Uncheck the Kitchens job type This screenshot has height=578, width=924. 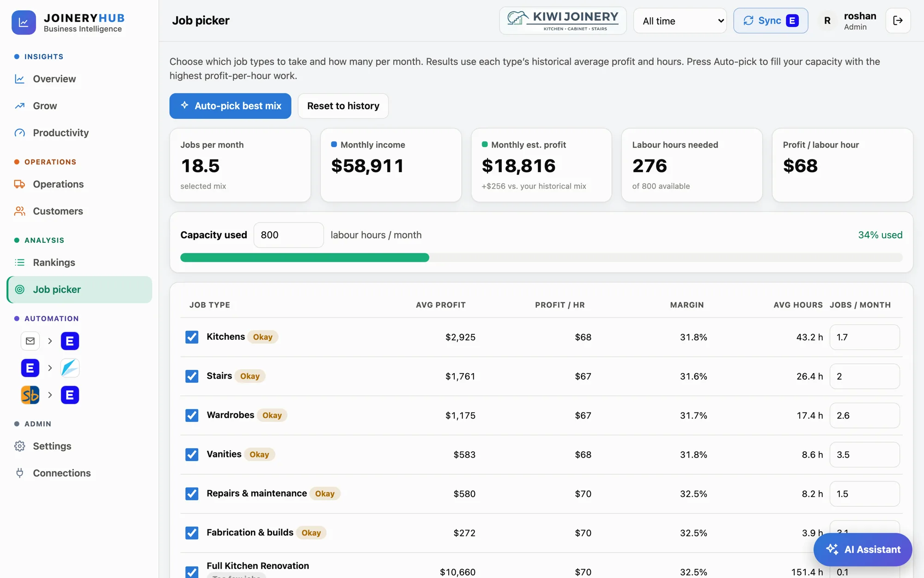(x=192, y=337)
